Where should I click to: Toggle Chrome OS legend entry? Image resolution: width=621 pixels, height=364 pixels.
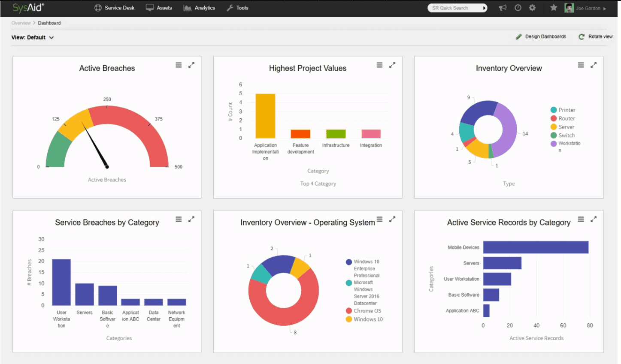(364, 311)
